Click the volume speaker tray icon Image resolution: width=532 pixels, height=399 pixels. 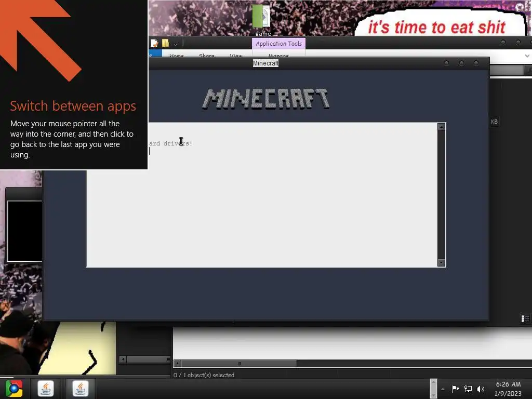(481, 389)
